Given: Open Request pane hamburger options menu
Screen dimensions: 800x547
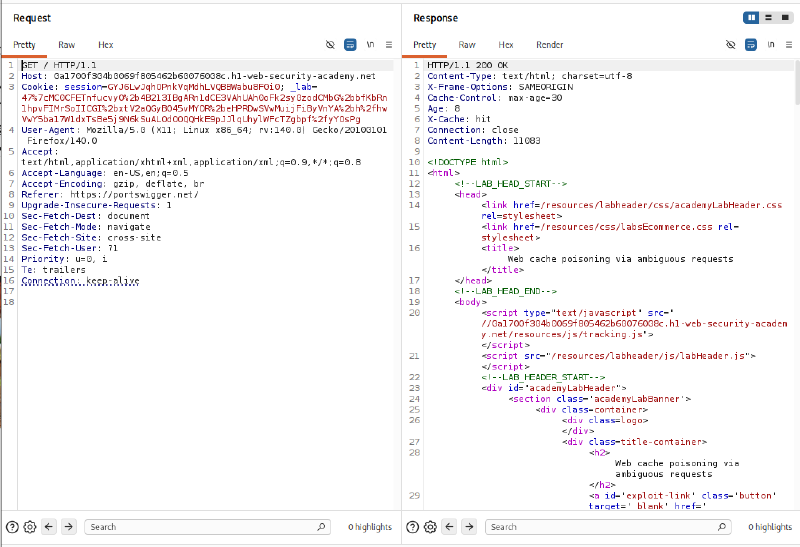Looking at the screenshot, I should click(x=389, y=45).
